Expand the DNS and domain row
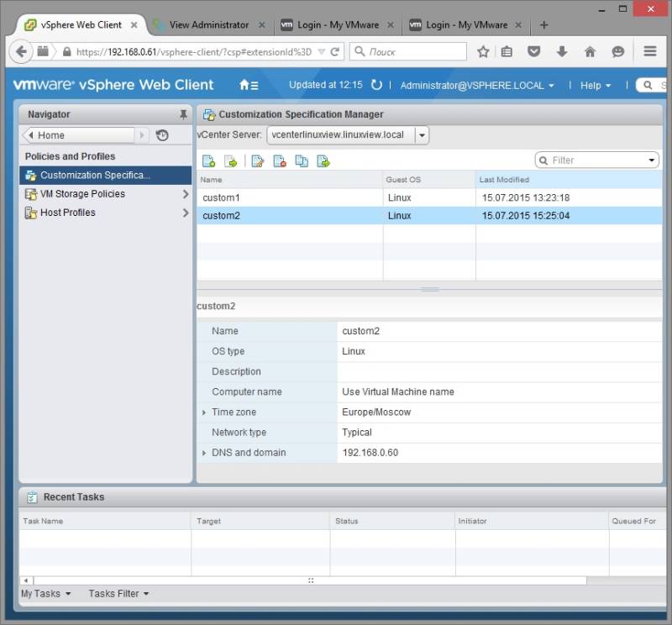Screen dimensions: 672x625 (x=204, y=453)
